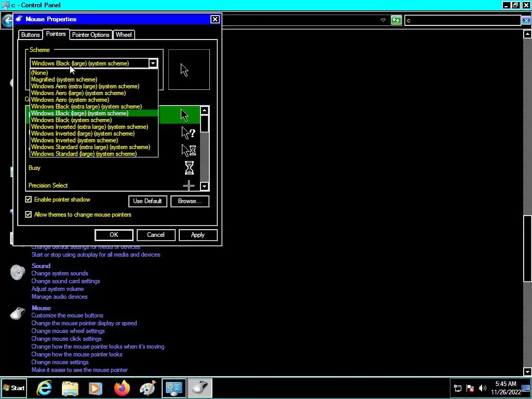Open Adjust system volume link
The image size is (532, 399).
click(x=58, y=289)
